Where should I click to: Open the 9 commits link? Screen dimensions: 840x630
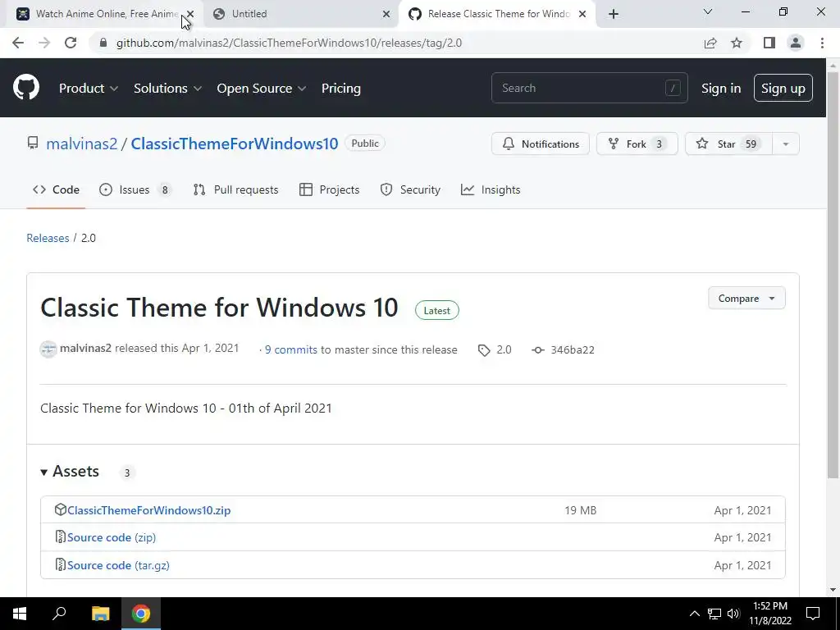point(291,349)
